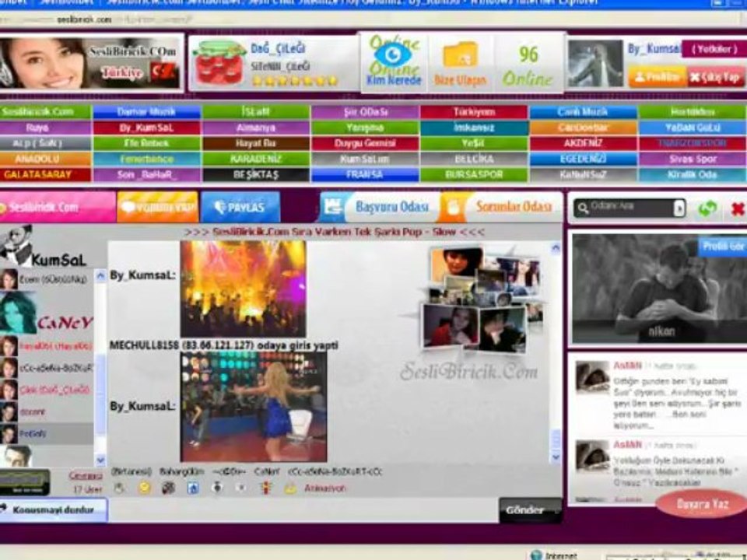Screen dimensions: 747x560
Task: Join the Sivas Spor room
Action: pyautogui.click(x=693, y=159)
